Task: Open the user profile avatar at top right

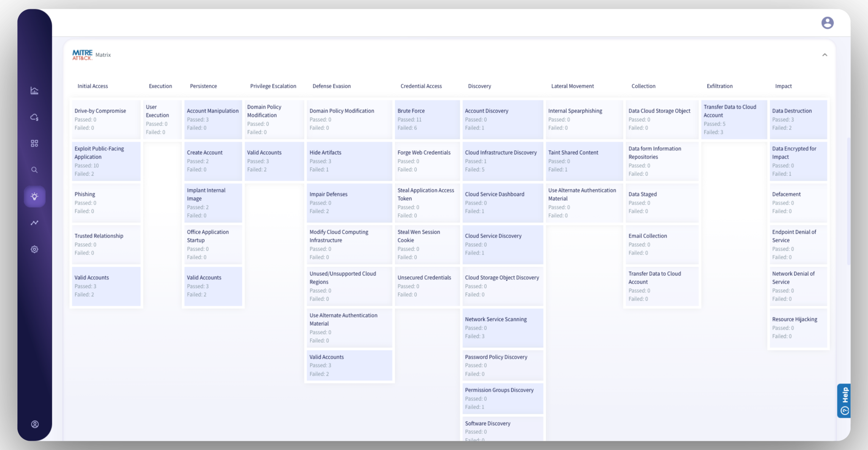Action: pyautogui.click(x=827, y=23)
